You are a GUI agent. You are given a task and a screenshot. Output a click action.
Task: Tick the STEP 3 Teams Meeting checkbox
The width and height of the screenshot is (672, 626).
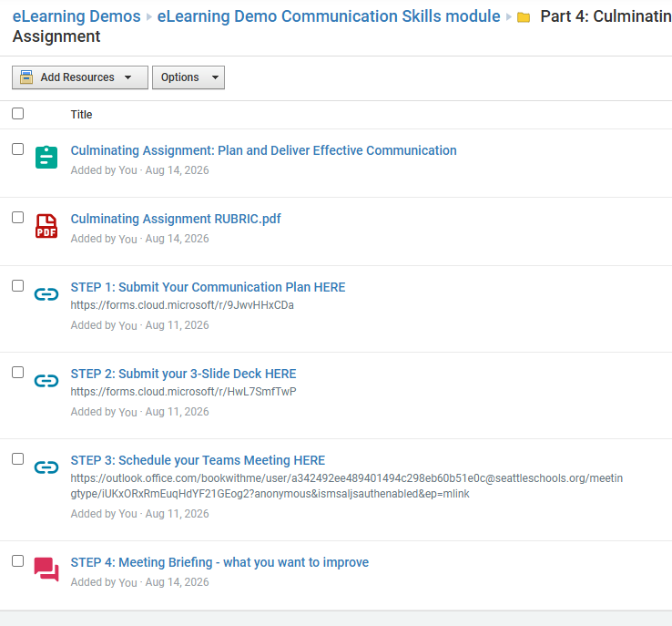(x=17, y=458)
